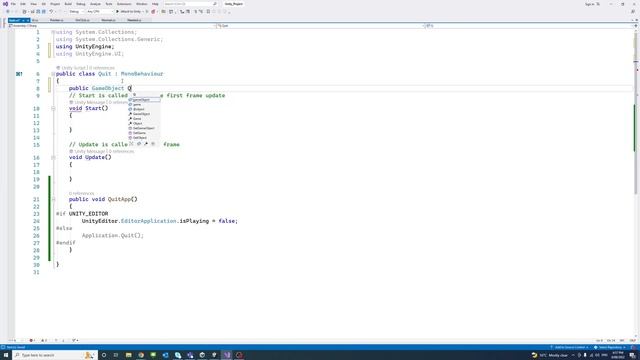The width and height of the screenshot is (640, 360).
Task: Click the Attach to Unity button
Action: [x=130, y=12]
